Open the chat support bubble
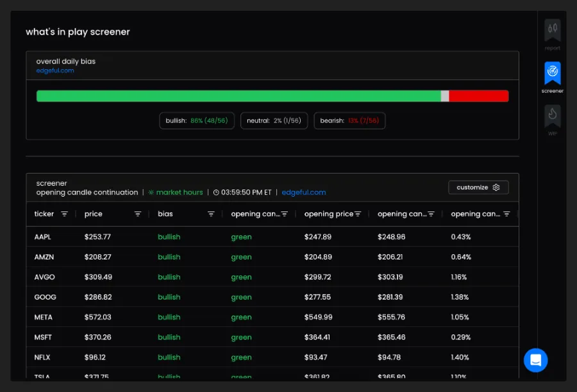 coord(535,360)
